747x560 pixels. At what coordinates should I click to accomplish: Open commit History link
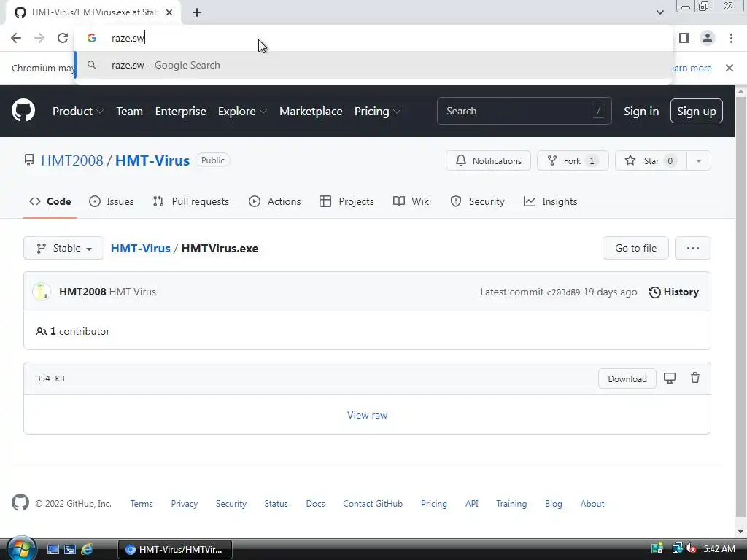(x=673, y=292)
